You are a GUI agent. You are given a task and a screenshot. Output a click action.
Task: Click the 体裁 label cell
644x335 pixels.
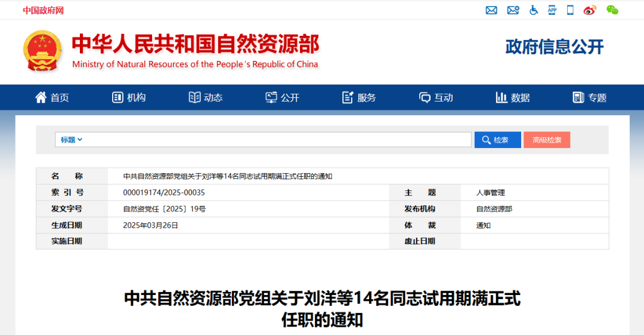coord(425,226)
